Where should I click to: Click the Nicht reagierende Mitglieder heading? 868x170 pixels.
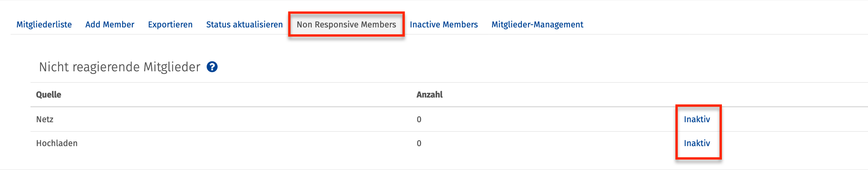[x=120, y=67]
